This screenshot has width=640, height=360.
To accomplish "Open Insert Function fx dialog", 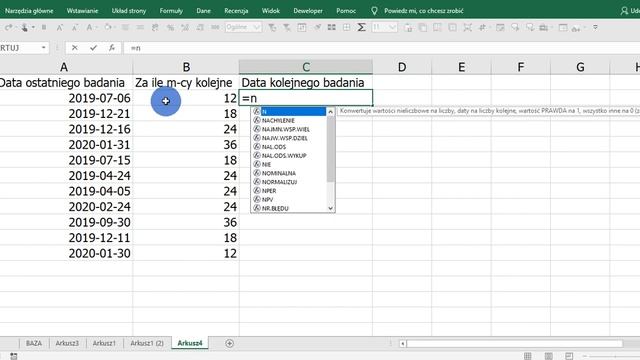I will [112, 48].
